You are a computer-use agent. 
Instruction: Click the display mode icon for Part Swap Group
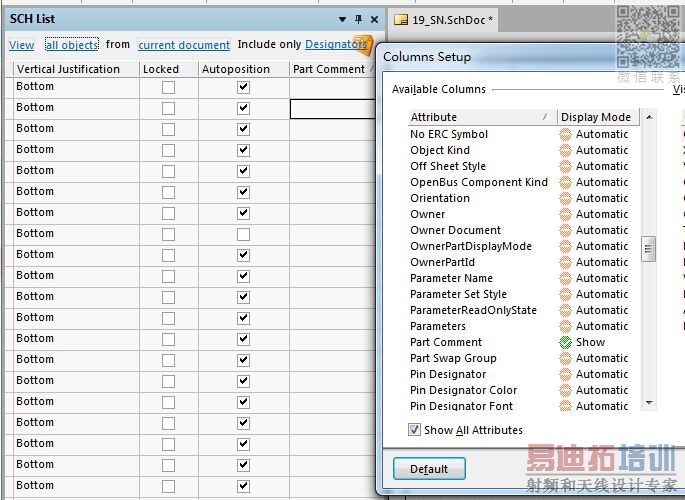[565, 358]
